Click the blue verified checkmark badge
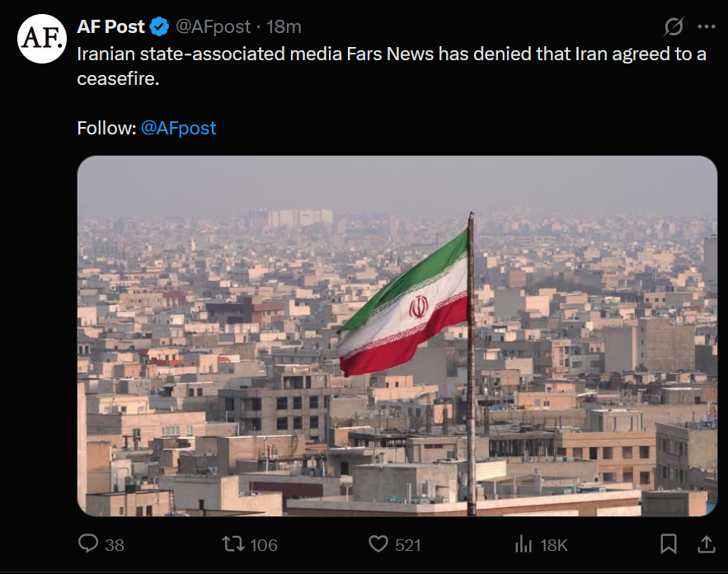 coord(159,27)
